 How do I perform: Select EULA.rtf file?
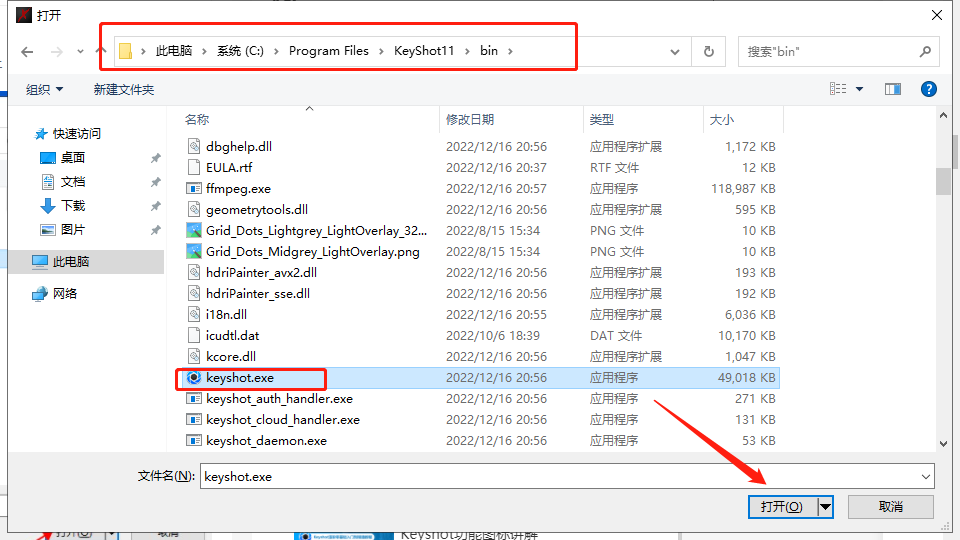tap(229, 168)
